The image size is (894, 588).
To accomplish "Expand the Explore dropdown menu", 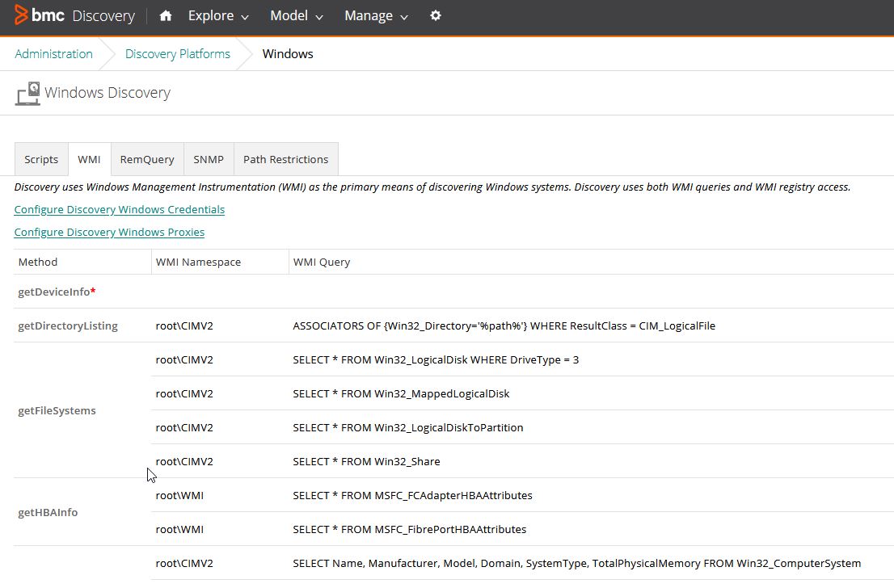I will click(x=217, y=15).
